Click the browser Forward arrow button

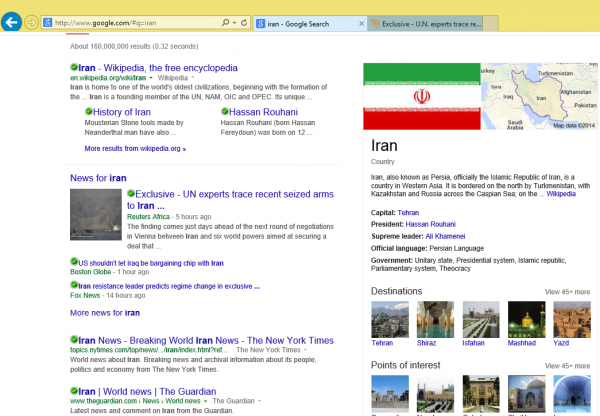[x=31, y=23]
